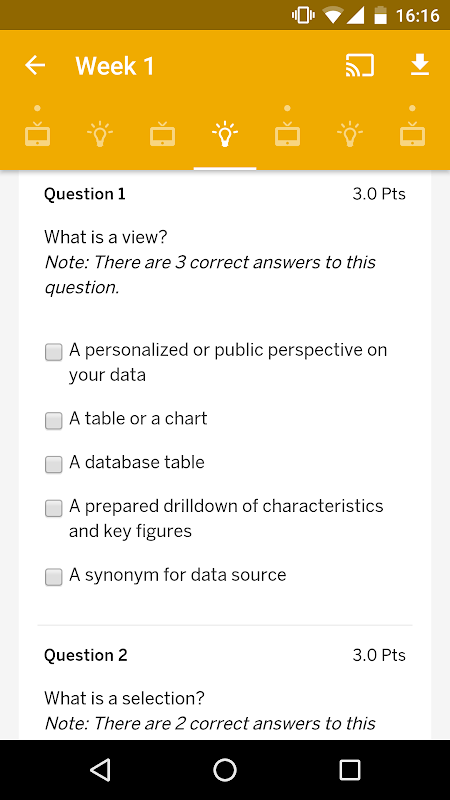This screenshot has height=800, width=450.
Task: Check 'A personalized or public perspective' option
Action: pyautogui.click(x=54, y=352)
